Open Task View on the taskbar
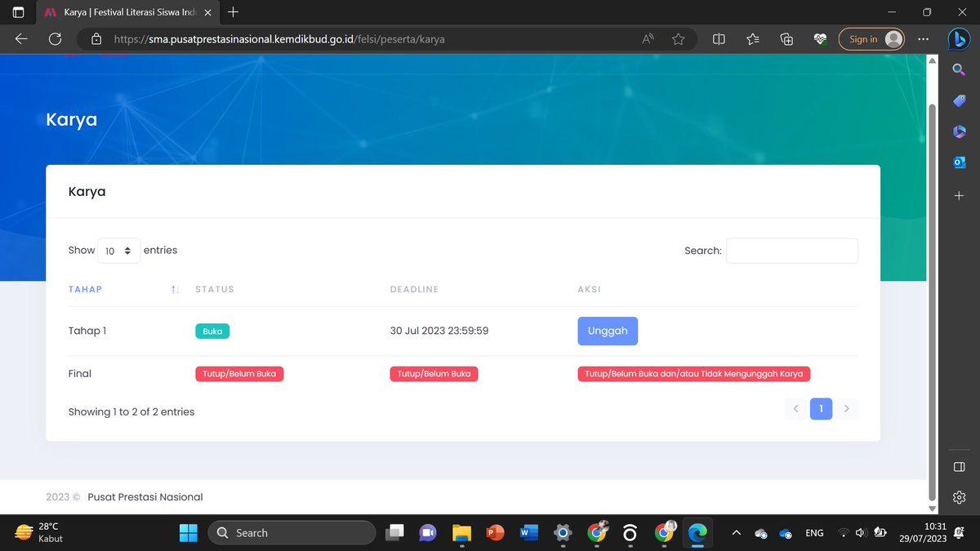The width and height of the screenshot is (980, 551). pyautogui.click(x=395, y=533)
